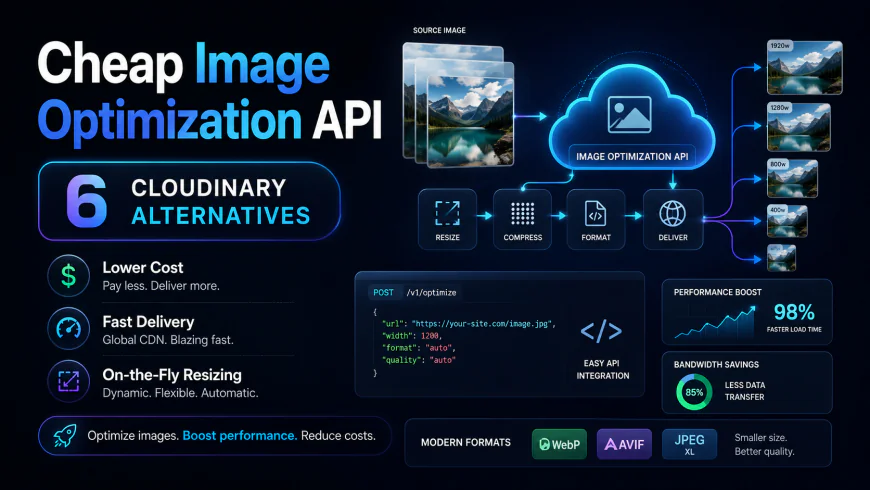Viewport: 870px width, 490px height.
Task: Click the 'Optimization API' title line
Action: pos(210,122)
